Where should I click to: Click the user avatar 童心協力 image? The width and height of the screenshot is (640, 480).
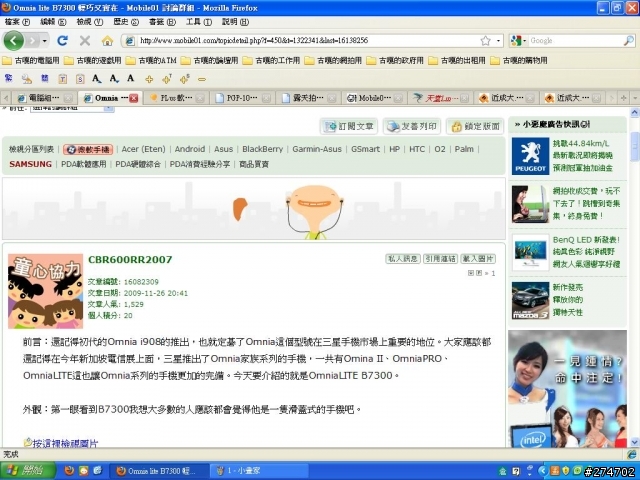coord(46,291)
